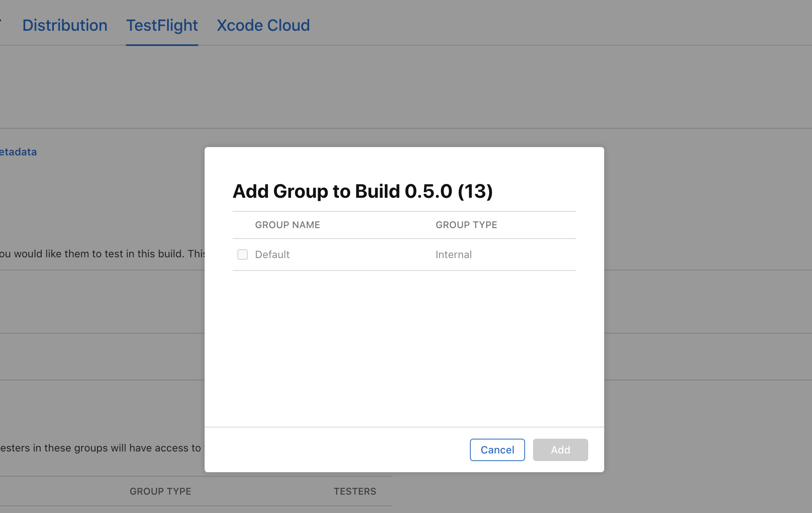Click the Default group name label
The height and width of the screenshot is (513, 812).
pyautogui.click(x=272, y=255)
